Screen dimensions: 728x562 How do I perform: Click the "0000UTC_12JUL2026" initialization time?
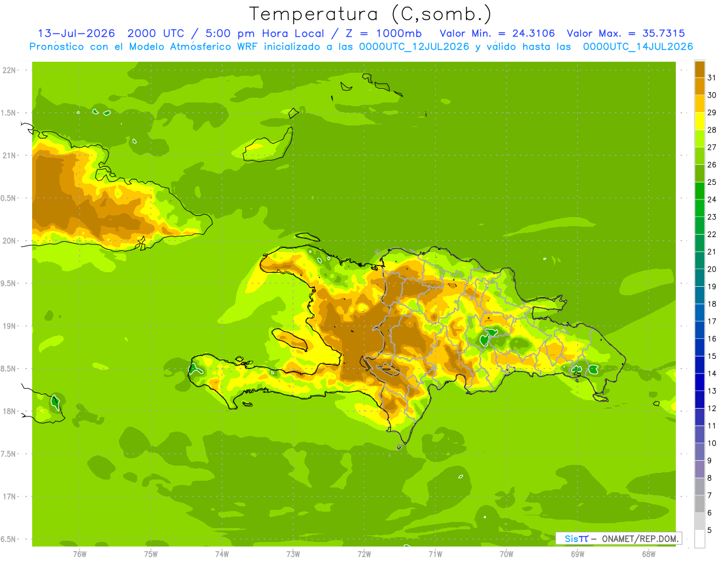[x=414, y=47]
